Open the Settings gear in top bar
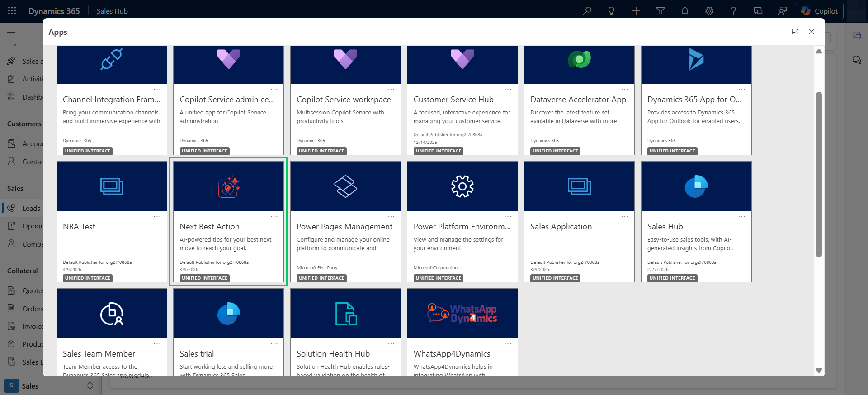This screenshot has height=395, width=868. pos(709,11)
